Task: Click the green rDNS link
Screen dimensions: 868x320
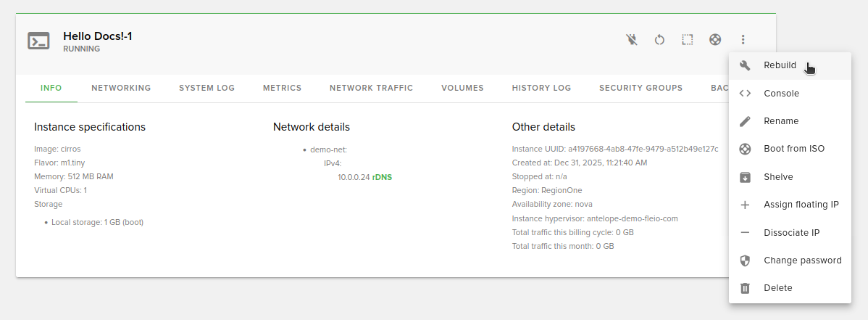Action: pos(382,177)
